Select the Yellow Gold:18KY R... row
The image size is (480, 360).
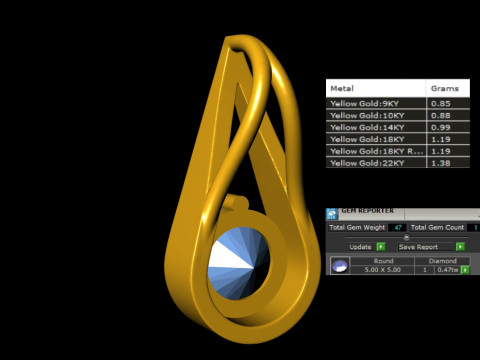[398, 151]
